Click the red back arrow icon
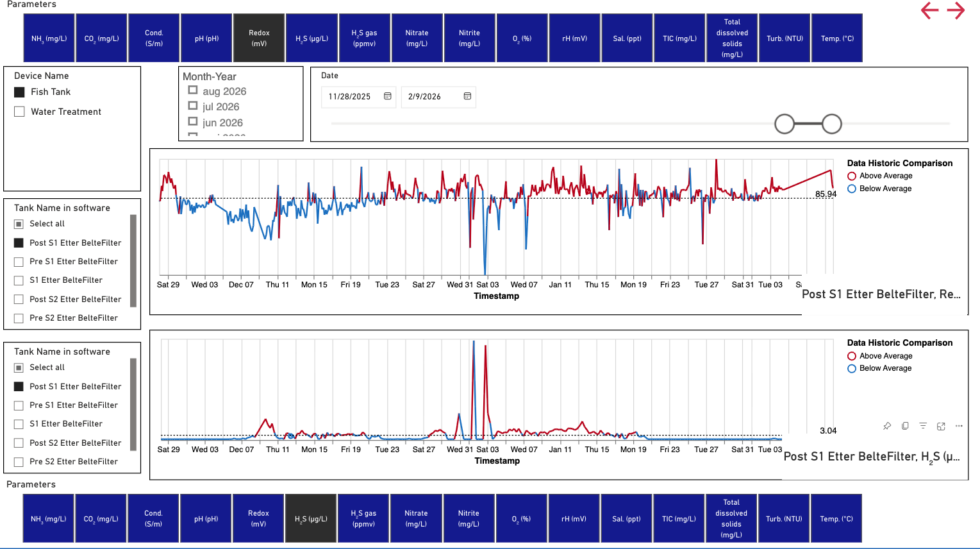Image resolution: width=980 pixels, height=549 pixels. click(929, 10)
